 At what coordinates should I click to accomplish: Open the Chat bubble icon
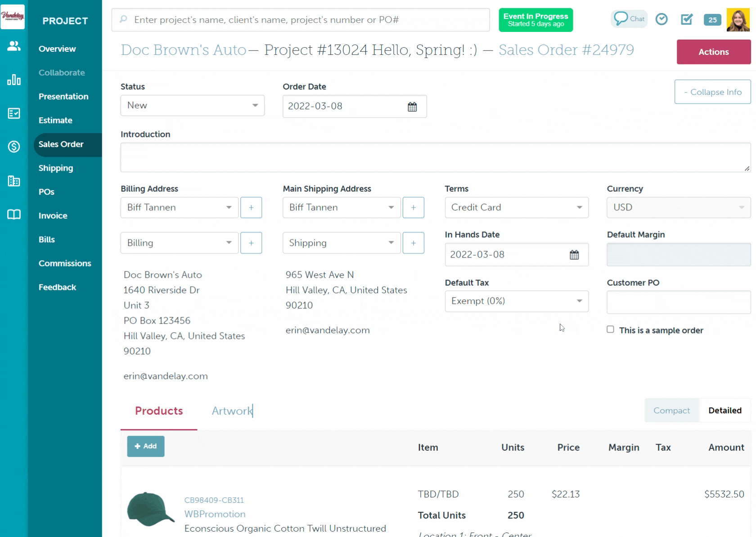(x=629, y=19)
